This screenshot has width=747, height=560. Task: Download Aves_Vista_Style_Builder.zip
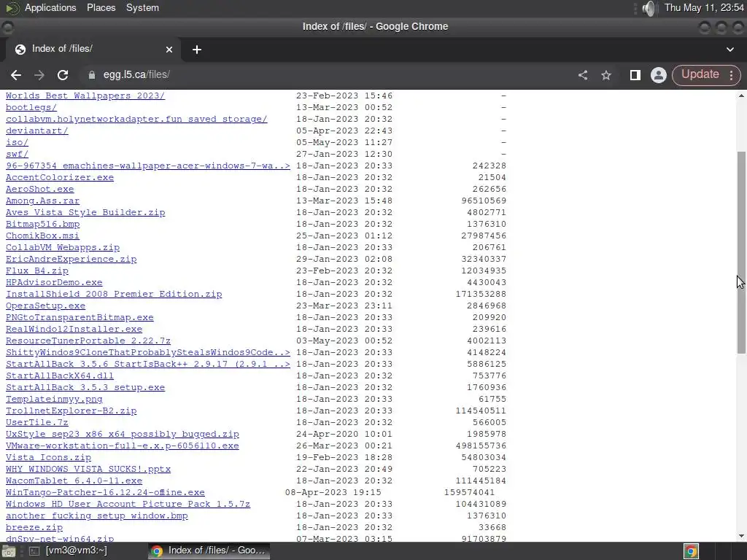click(x=85, y=212)
